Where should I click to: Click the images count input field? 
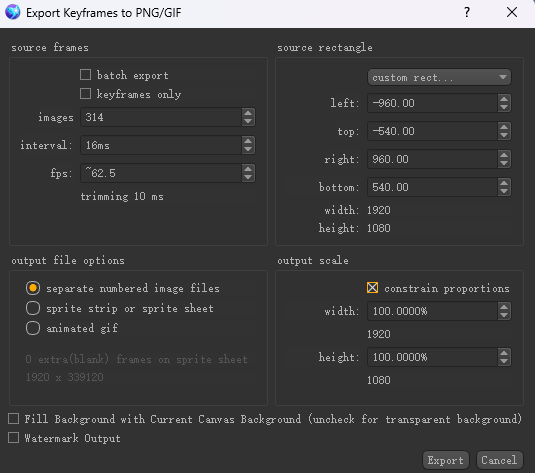pos(161,117)
